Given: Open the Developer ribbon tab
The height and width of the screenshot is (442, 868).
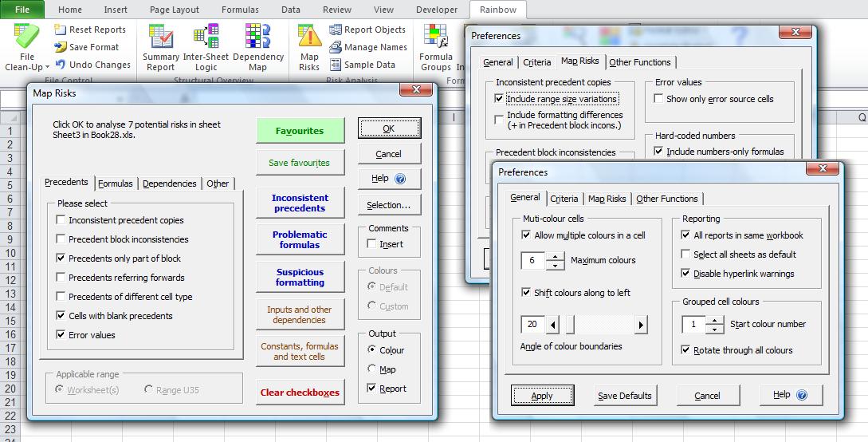Looking at the screenshot, I should click(x=437, y=10).
